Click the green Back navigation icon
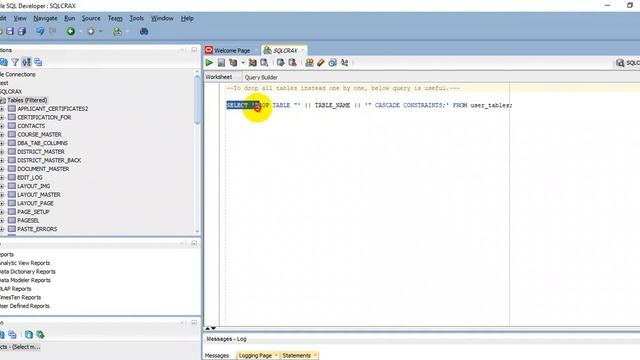The image size is (640, 360). point(71,31)
